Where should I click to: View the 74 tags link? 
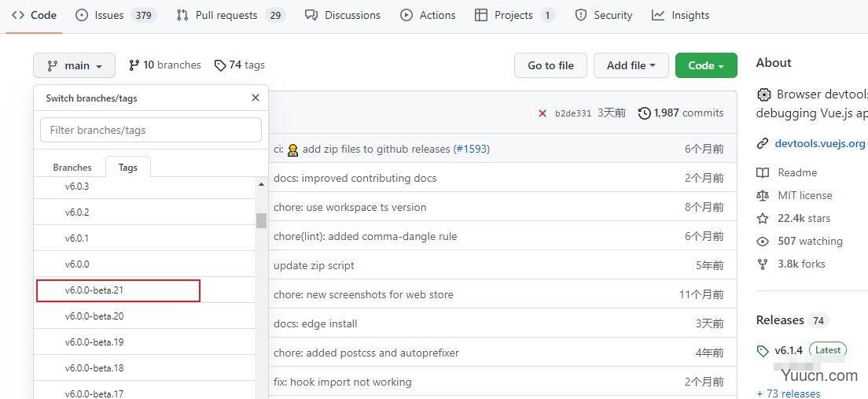point(239,65)
